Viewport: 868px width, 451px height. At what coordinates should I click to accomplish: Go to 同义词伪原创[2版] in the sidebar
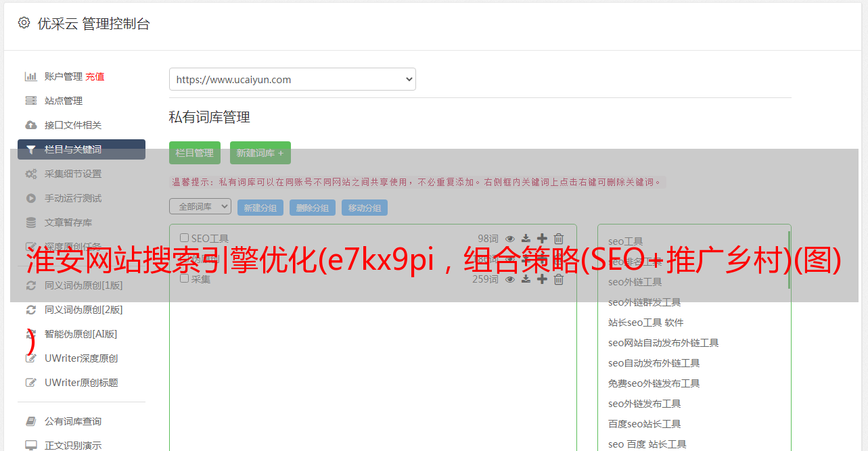[84, 310]
